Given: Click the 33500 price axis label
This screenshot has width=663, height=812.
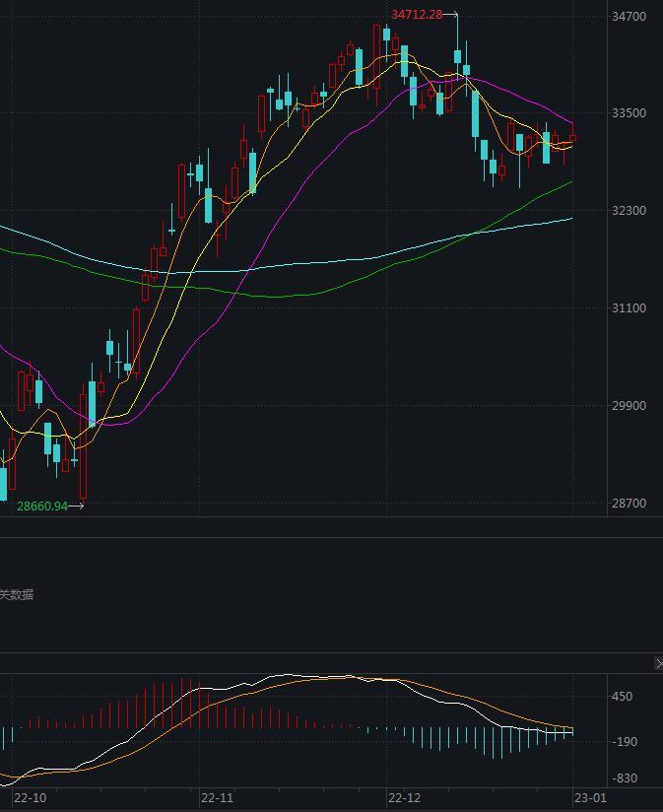Looking at the screenshot, I should 629,113.
